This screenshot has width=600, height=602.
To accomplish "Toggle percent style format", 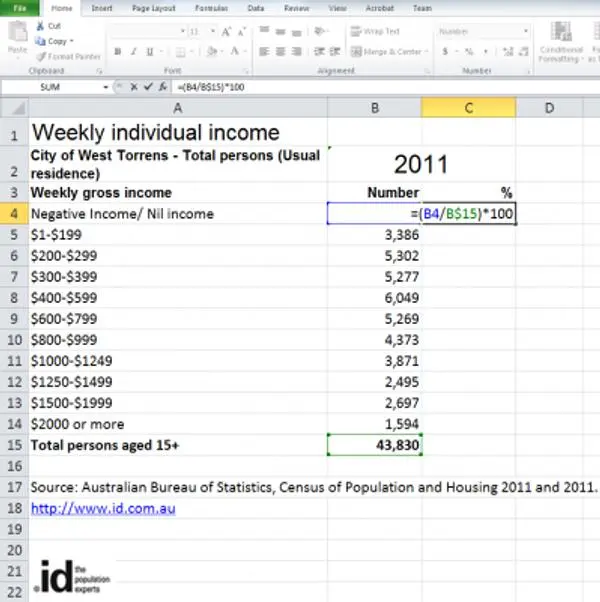I will click(x=469, y=52).
